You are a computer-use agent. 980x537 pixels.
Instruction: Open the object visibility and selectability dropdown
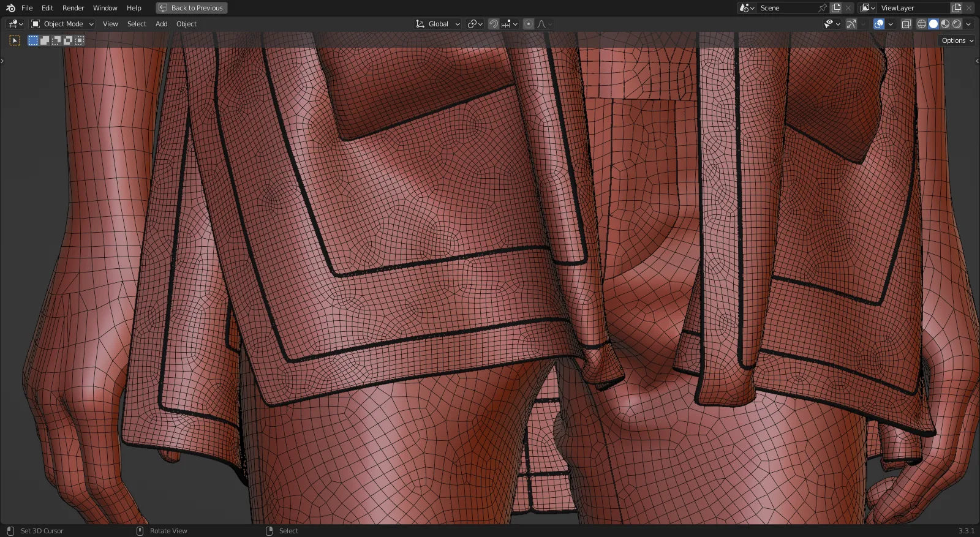point(832,24)
